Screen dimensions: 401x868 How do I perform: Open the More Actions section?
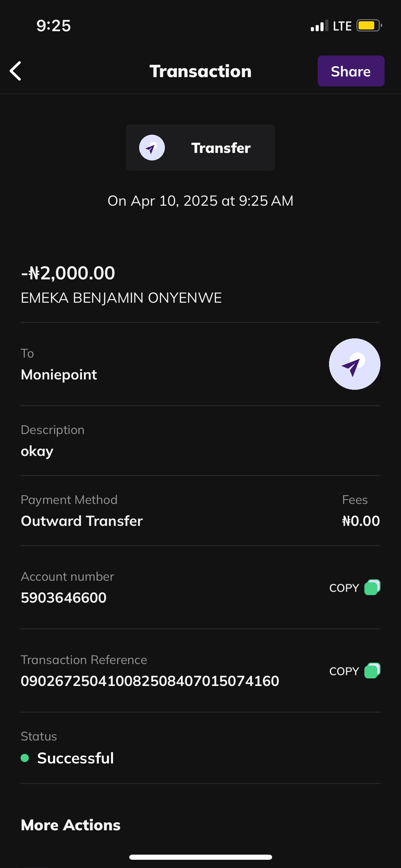click(x=71, y=825)
